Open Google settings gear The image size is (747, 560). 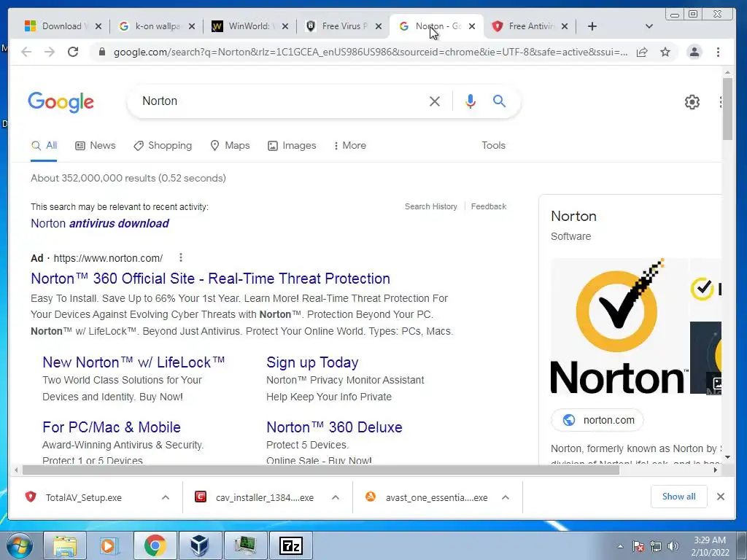click(692, 102)
